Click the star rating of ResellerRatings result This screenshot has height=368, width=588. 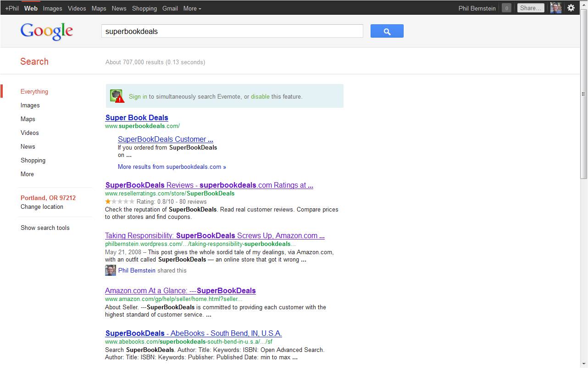click(120, 201)
